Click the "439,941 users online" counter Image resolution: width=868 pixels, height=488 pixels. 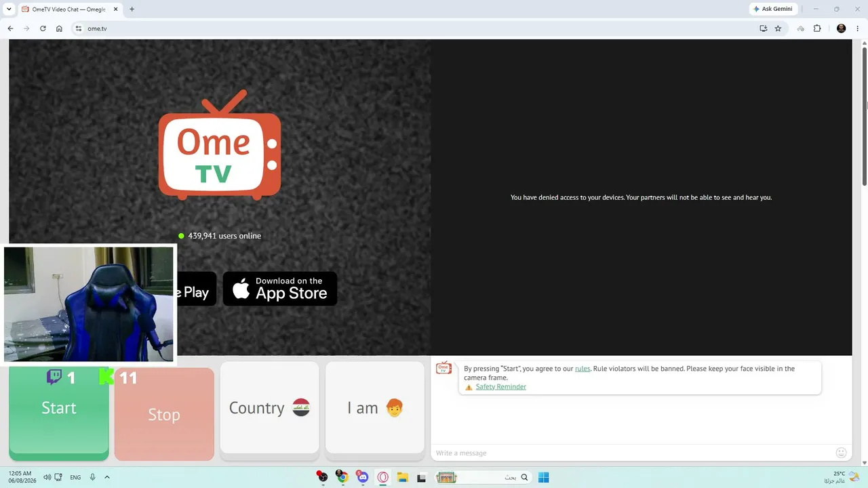(x=220, y=236)
